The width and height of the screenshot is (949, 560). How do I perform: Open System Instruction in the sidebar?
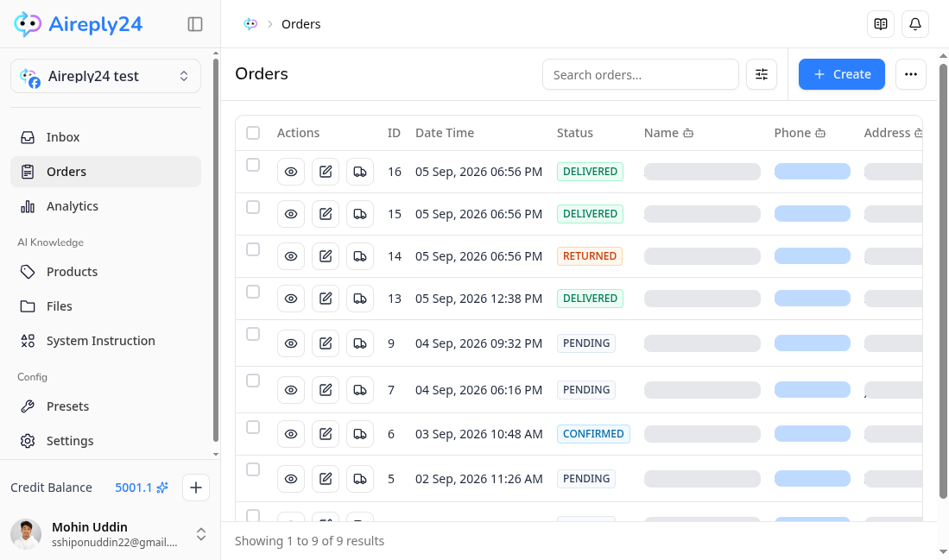pyautogui.click(x=105, y=341)
